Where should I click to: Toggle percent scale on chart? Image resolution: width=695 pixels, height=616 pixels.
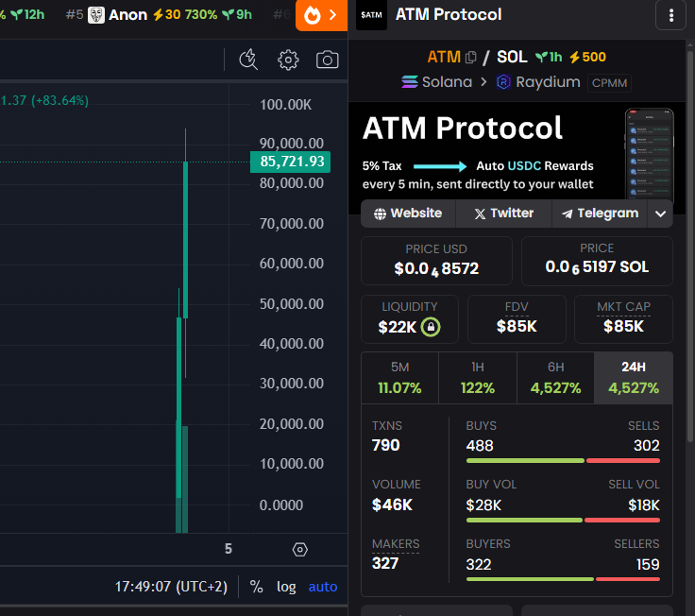(x=256, y=587)
